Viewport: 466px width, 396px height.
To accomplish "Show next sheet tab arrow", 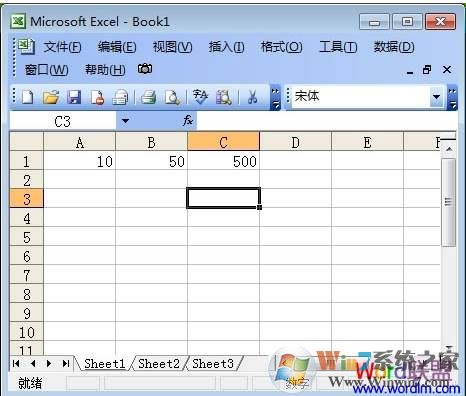I will [x=49, y=363].
